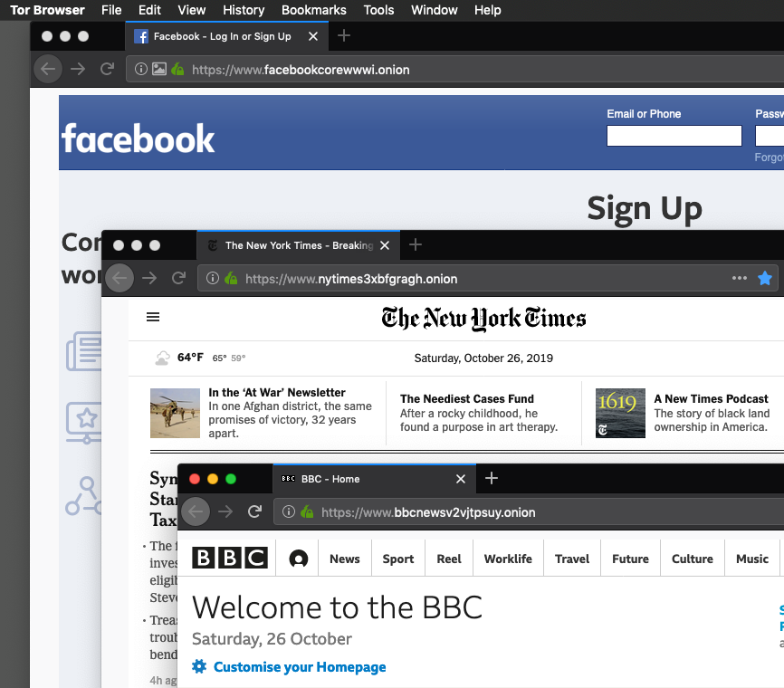Select the Facebook - Log In or Sign Up tab

(x=226, y=36)
